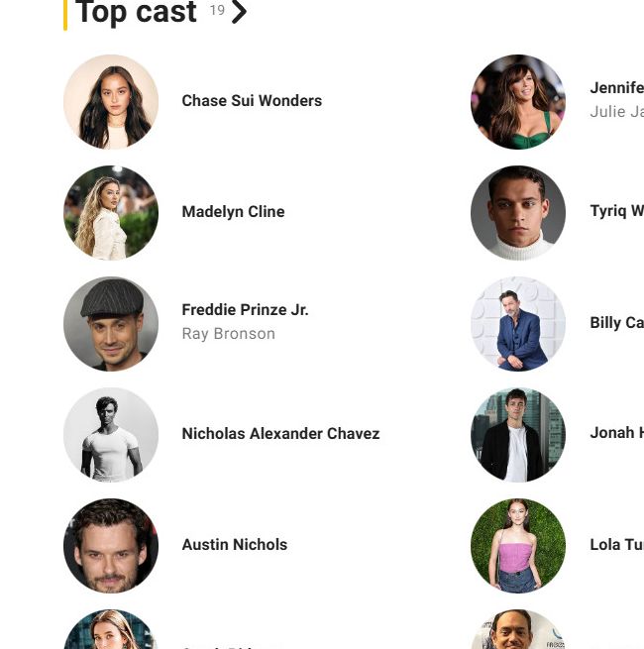Open the photo of Jennifer in green dress
This screenshot has width=644, height=649.
pos(518,102)
